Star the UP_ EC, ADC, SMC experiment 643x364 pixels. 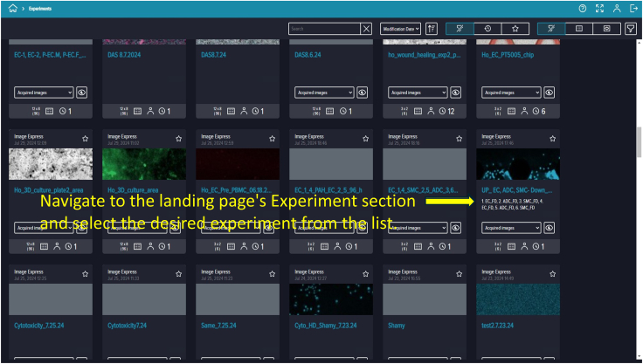click(552, 139)
